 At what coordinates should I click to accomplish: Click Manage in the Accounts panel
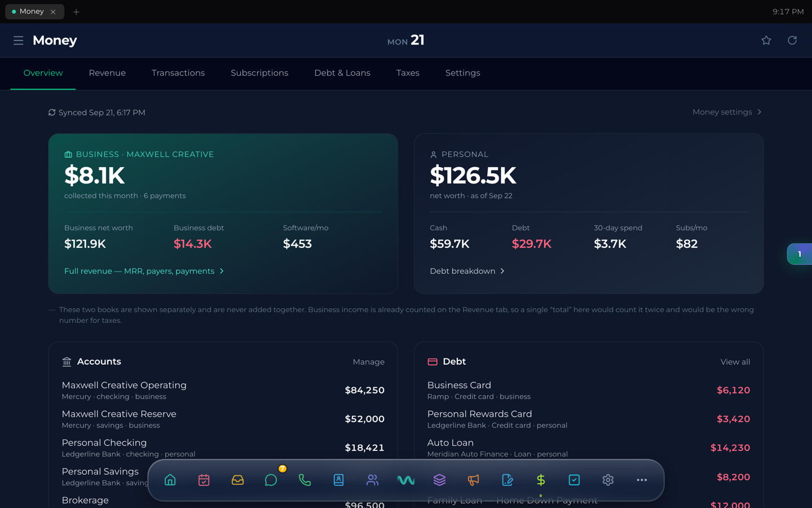(x=369, y=362)
